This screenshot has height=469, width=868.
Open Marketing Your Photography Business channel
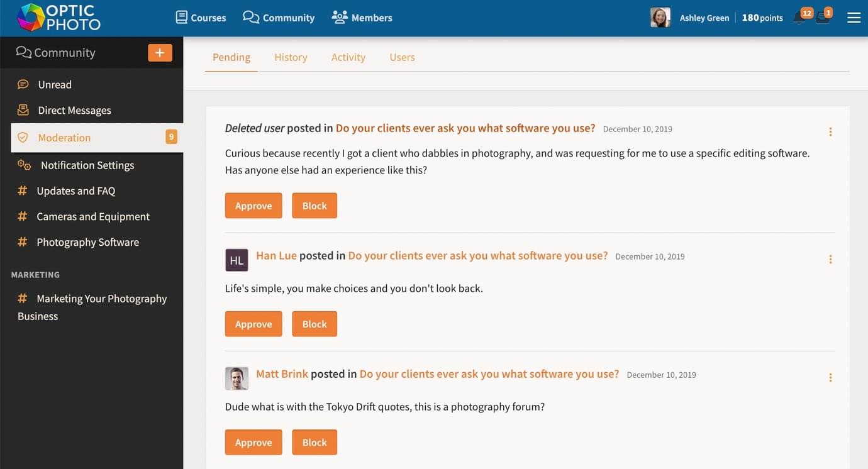click(92, 307)
